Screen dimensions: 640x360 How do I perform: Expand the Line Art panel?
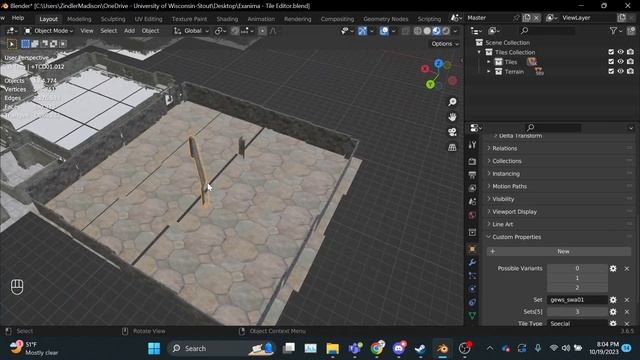click(x=502, y=224)
